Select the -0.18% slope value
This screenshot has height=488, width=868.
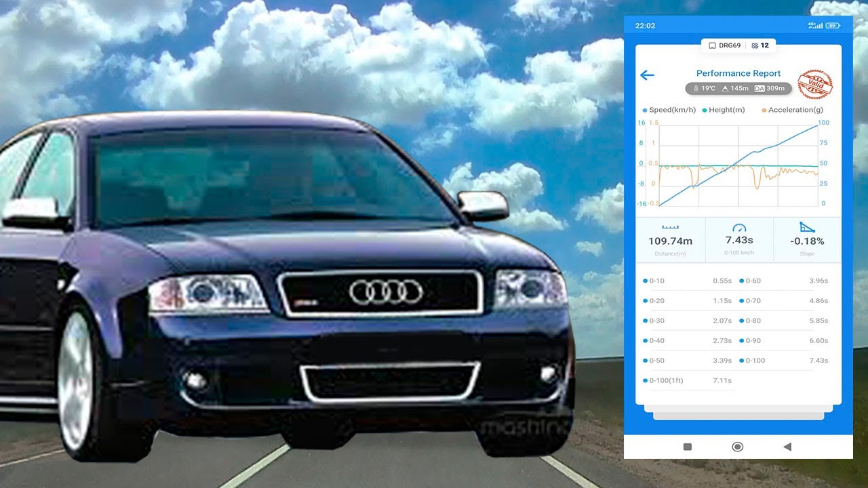[807, 241]
